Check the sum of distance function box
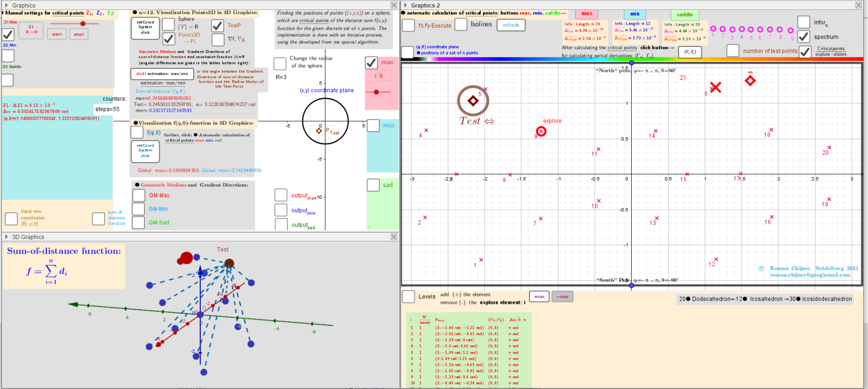The width and height of the screenshot is (868, 389). click(98, 219)
